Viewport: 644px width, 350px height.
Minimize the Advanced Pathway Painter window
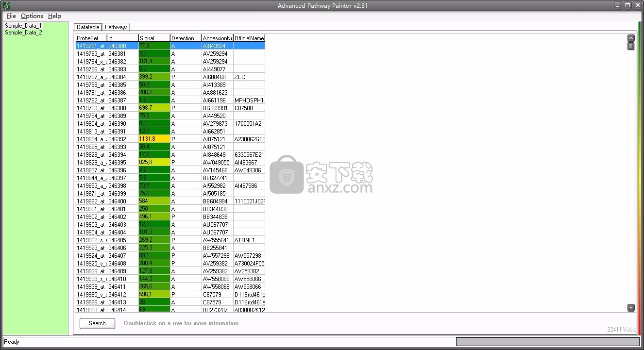618,5
